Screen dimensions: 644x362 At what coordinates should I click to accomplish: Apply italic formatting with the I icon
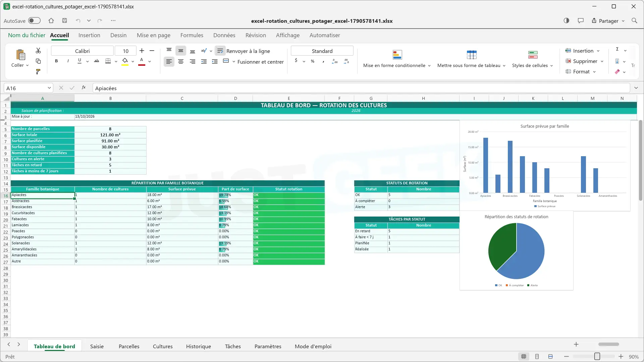click(x=68, y=61)
